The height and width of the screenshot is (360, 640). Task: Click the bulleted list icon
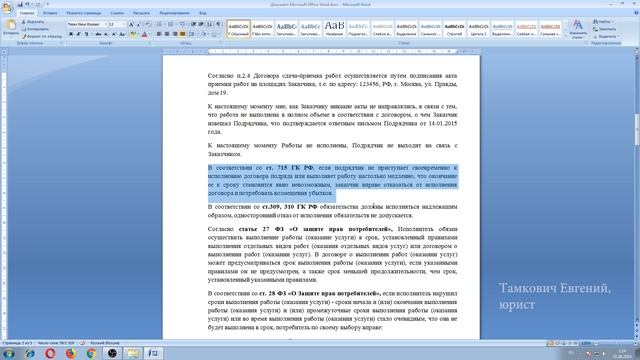159,24
